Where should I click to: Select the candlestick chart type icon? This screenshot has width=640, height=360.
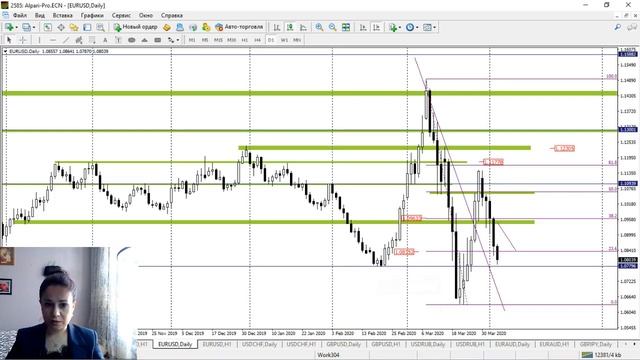tap(290, 27)
